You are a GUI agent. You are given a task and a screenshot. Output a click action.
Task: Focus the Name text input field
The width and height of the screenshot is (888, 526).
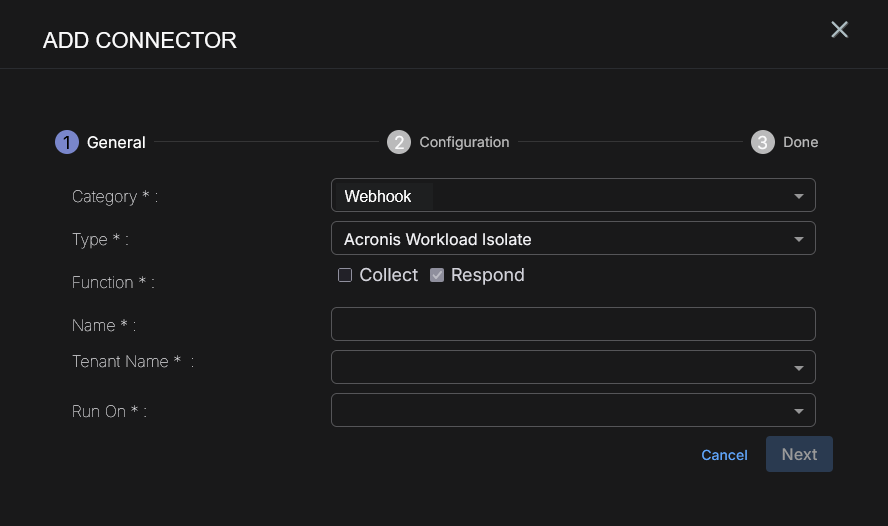coord(573,324)
